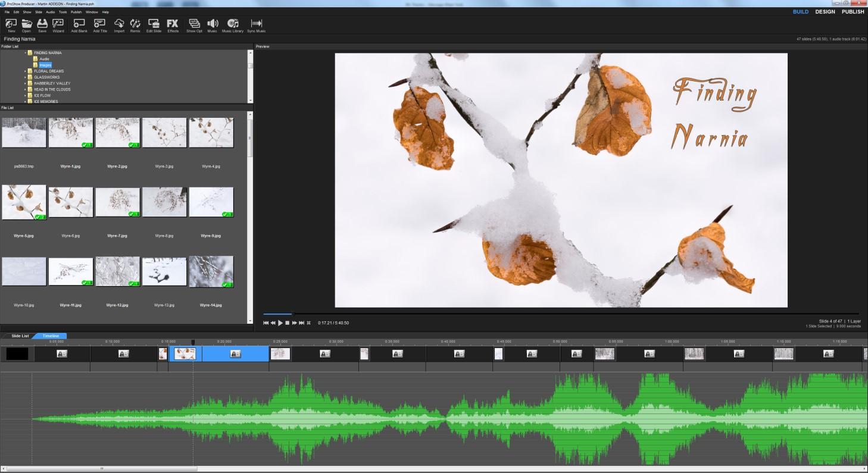Toggle full screen preview icon
Viewport: 868px width, 473px height.
308,323
